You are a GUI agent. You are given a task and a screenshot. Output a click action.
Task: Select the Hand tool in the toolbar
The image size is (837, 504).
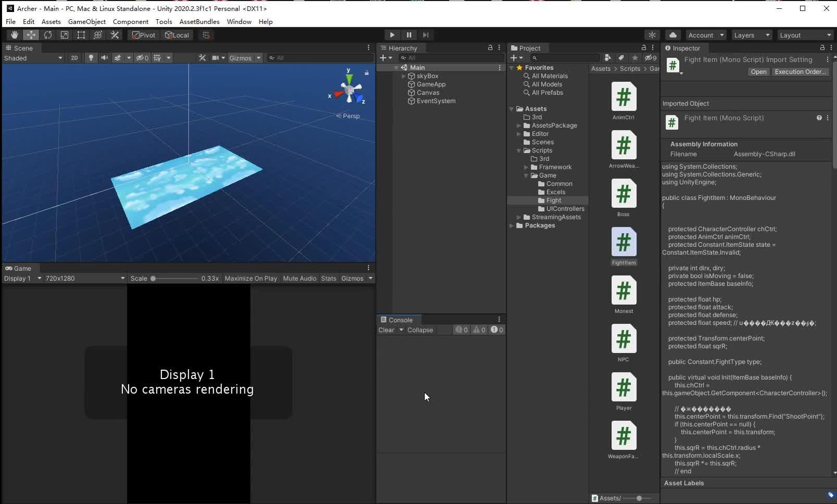click(14, 34)
